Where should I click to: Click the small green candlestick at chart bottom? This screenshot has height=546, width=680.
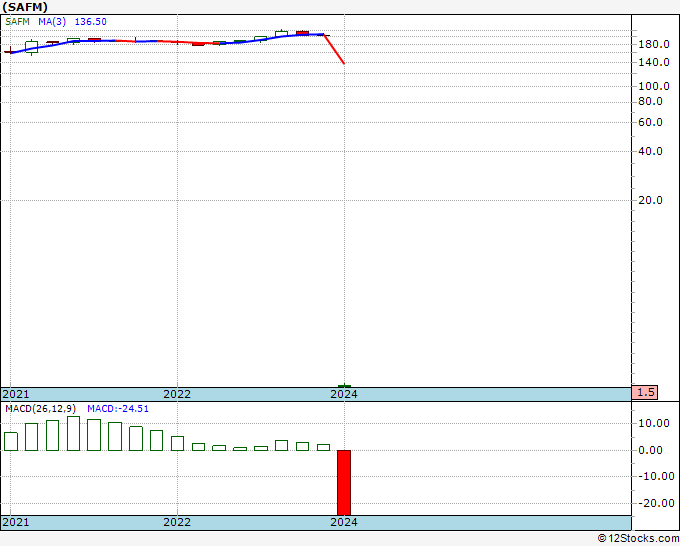(344, 386)
